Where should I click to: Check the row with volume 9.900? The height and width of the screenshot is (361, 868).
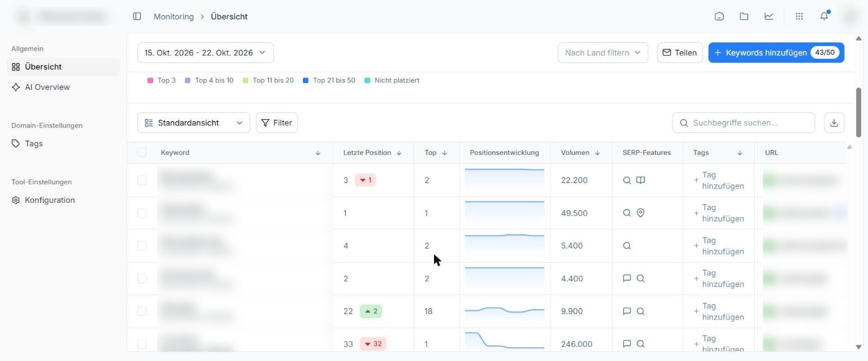click(x=142, y=311)
